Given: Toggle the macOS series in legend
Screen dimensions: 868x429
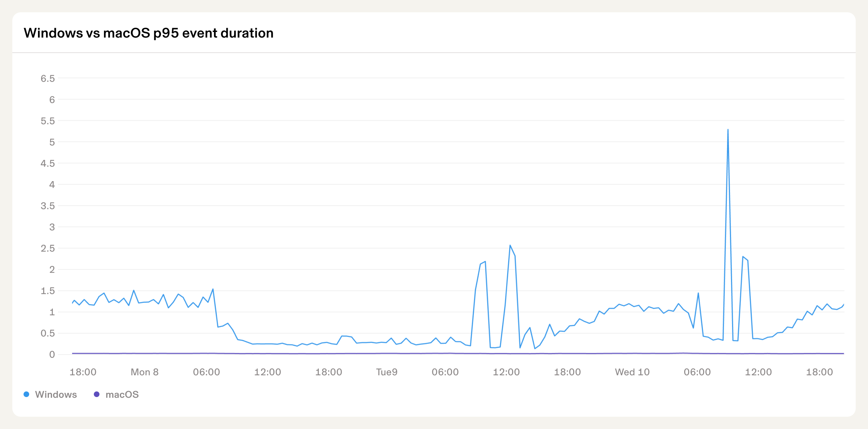Looking at the screenshot, I should [122, 395].
